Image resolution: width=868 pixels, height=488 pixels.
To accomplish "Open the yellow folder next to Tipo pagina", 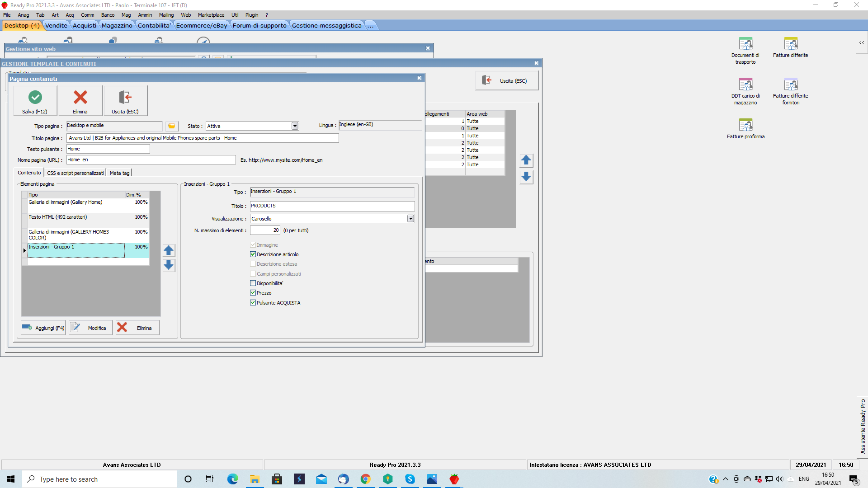I will 172,126.
